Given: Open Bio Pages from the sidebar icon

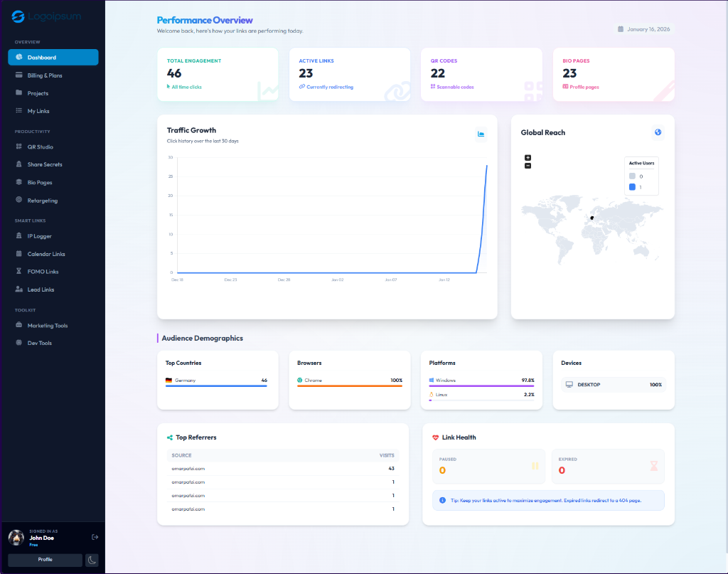Looking at the screenshot, I should [17, 182].
